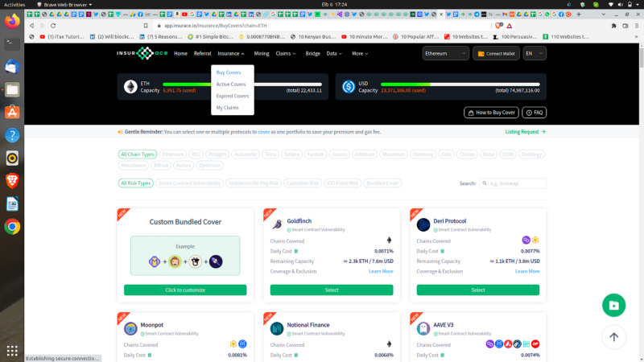Click the Goldfinch protocol logo
644x362 pixels.
coord(277,224)
